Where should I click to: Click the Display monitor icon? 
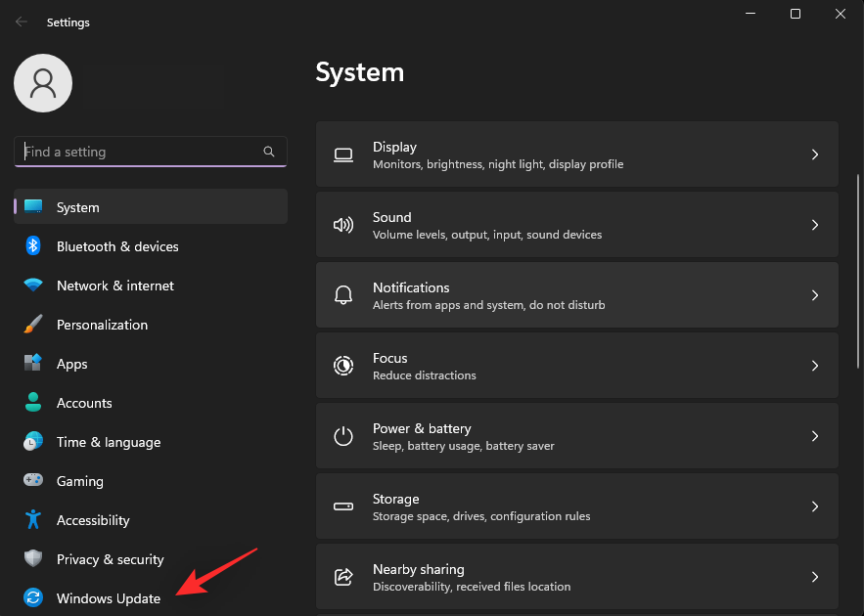pos(342,154)
